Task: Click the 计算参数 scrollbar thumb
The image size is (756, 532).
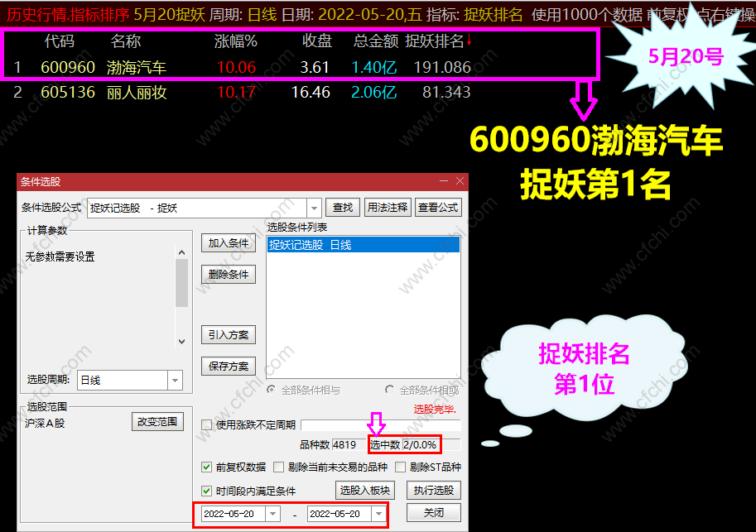Action: 182,283
